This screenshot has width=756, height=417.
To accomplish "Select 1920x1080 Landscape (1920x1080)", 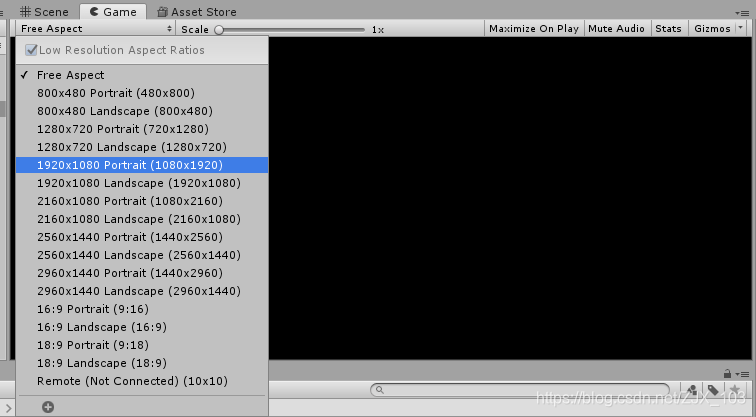I will pos(142,183).
